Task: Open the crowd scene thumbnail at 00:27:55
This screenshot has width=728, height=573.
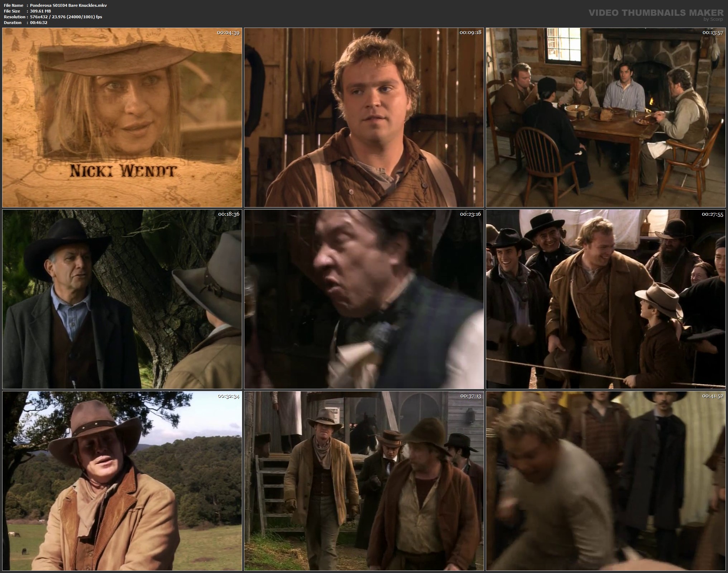Action: click(x=605, y=299)
